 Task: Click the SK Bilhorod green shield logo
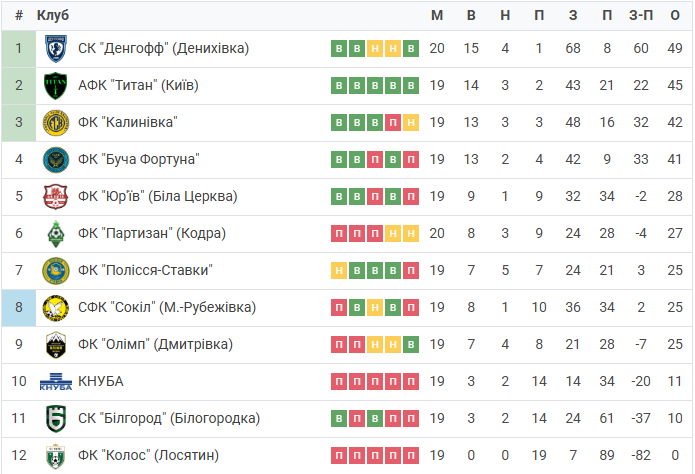[x=56, y=419]
